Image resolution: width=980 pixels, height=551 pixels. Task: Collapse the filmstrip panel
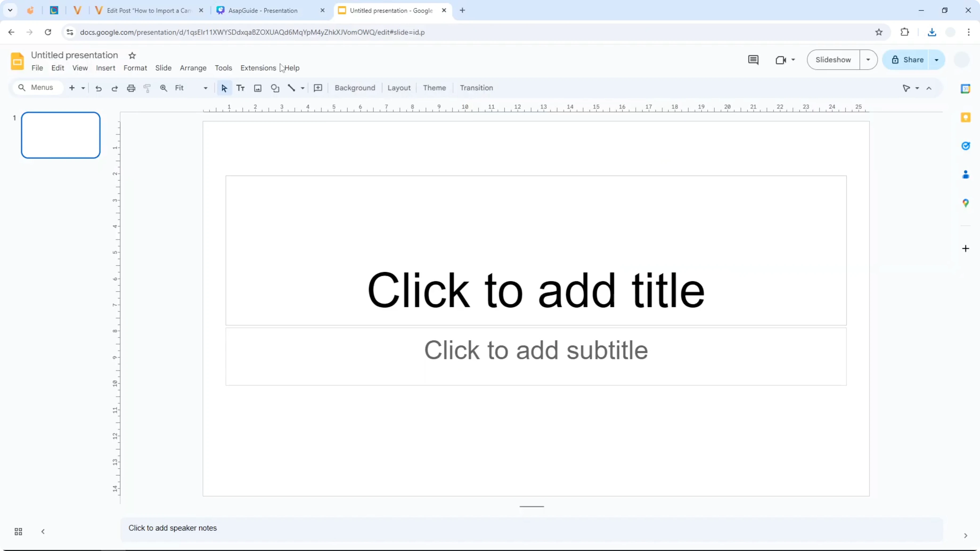point(43,532)
